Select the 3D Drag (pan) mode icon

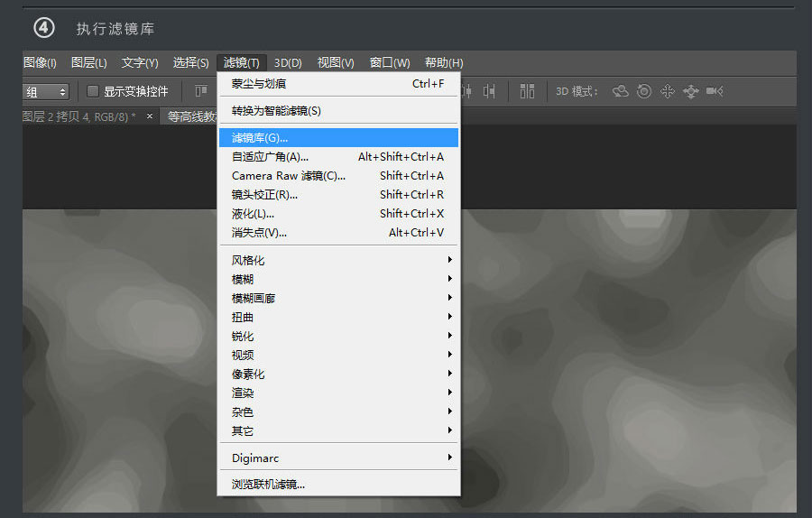[668, 92]
